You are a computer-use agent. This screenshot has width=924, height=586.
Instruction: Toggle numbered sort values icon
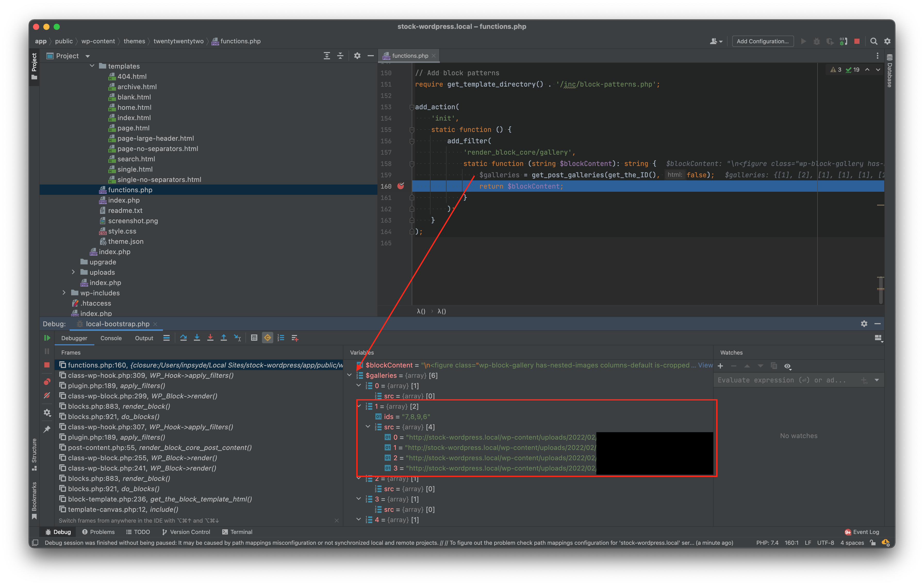281,338
